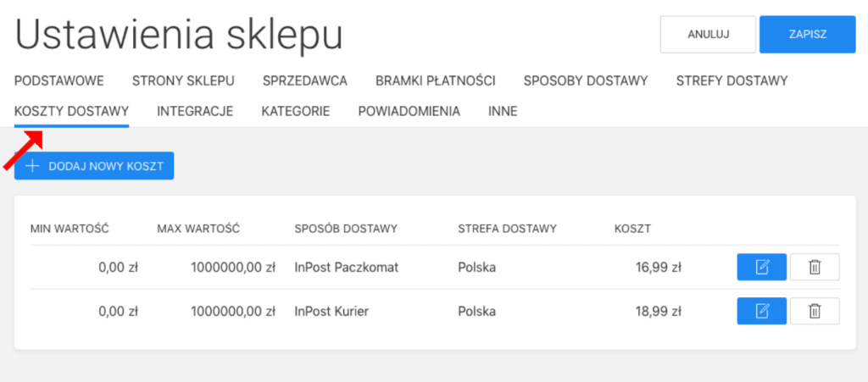Delete the InPost Kurier cost row
Screen dimensions: 868x382
(x=815, y=311)
